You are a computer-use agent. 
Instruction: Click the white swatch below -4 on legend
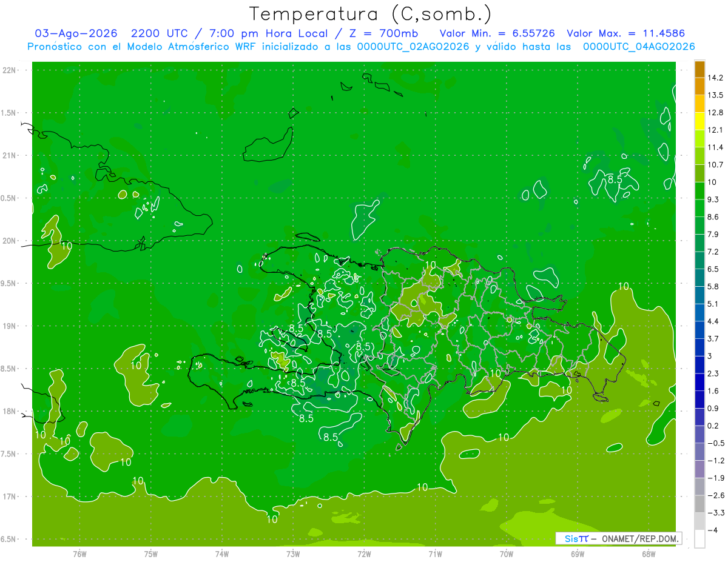pyautogui.click(x=699, y=539)
